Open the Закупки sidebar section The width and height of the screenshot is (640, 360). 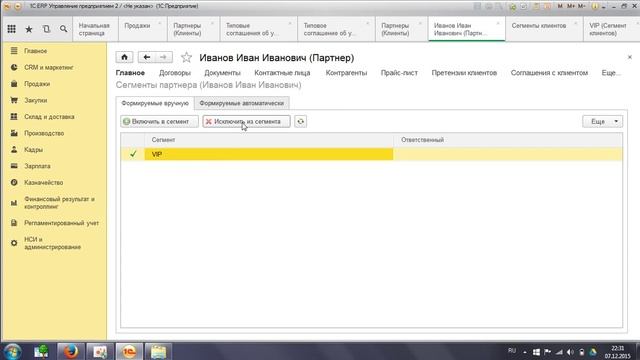click(x=36, y=100)
